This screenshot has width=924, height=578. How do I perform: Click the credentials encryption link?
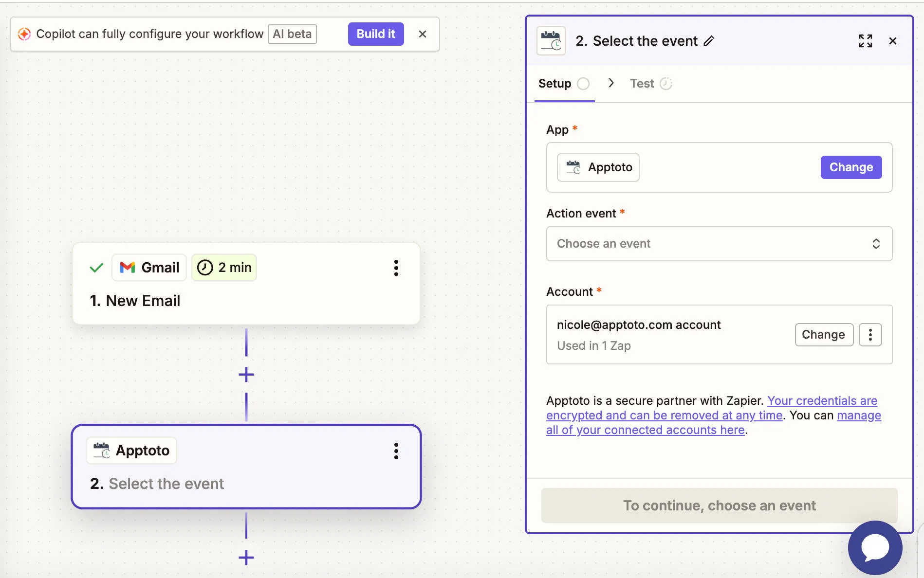(x=822, y=400)
